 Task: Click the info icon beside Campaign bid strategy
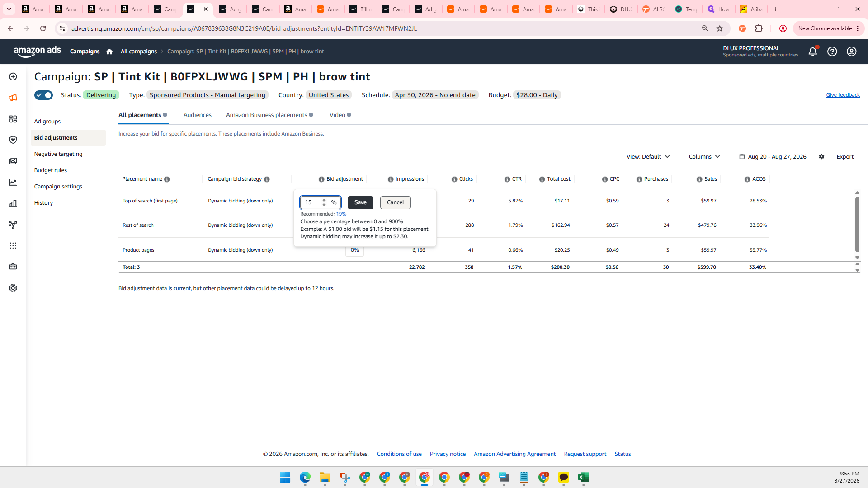pos(267,179)
